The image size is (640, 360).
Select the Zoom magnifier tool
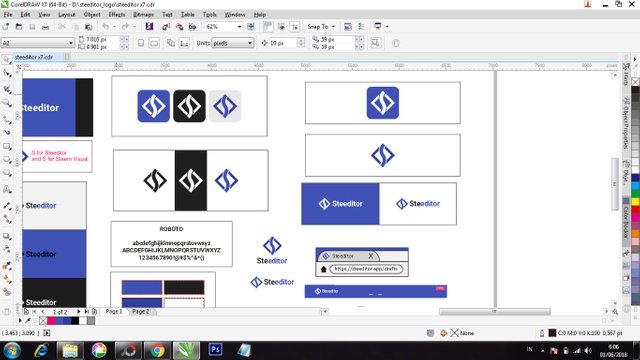click(7, 103)
